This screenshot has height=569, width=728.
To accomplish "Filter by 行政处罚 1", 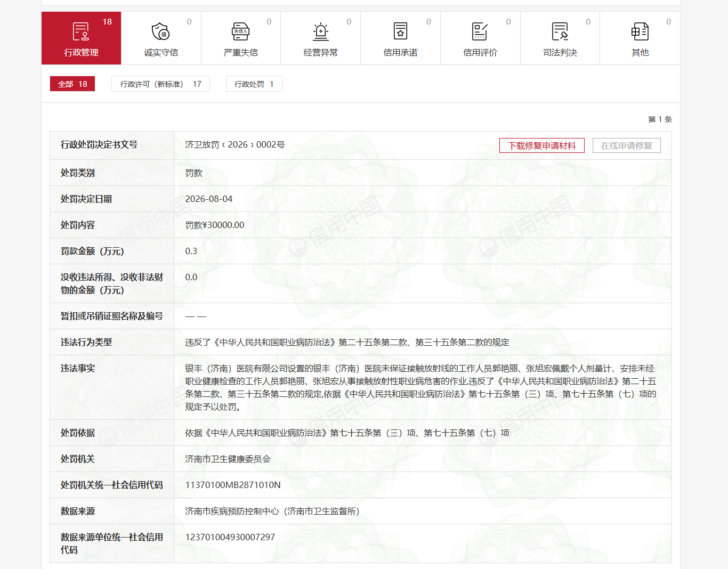I will click(x=254, y=84).
